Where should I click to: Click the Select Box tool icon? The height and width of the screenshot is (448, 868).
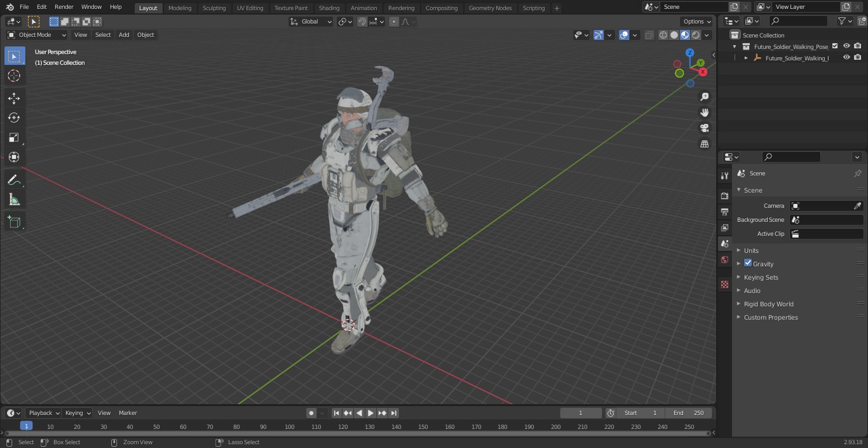point(14,56)
